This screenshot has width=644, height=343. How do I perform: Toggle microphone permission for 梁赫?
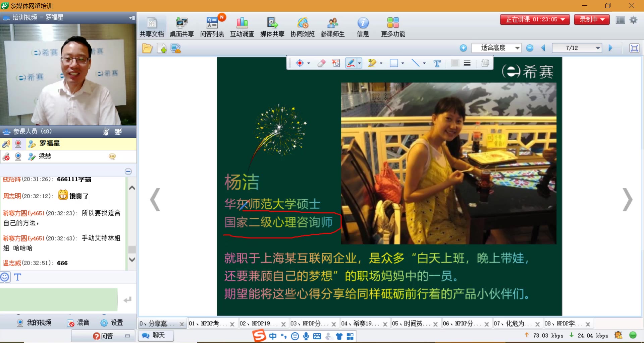tap(6, 156)
